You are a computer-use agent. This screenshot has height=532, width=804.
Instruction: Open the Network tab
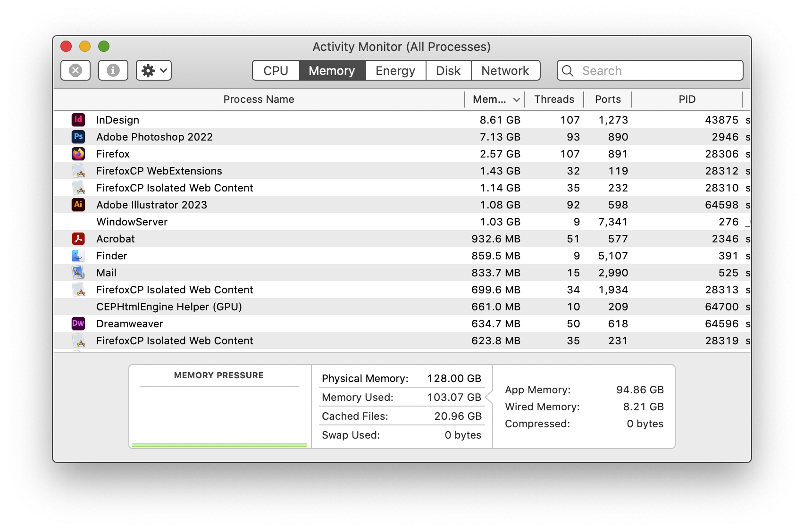505,71
